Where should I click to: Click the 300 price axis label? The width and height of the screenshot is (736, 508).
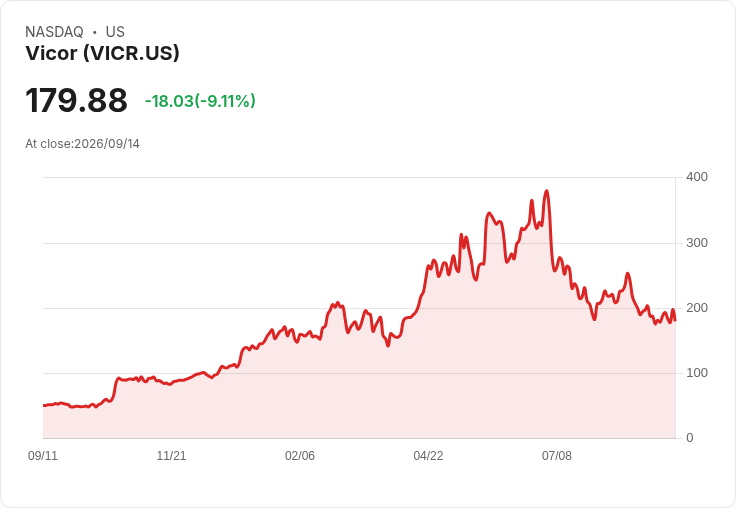click(697, 243)
